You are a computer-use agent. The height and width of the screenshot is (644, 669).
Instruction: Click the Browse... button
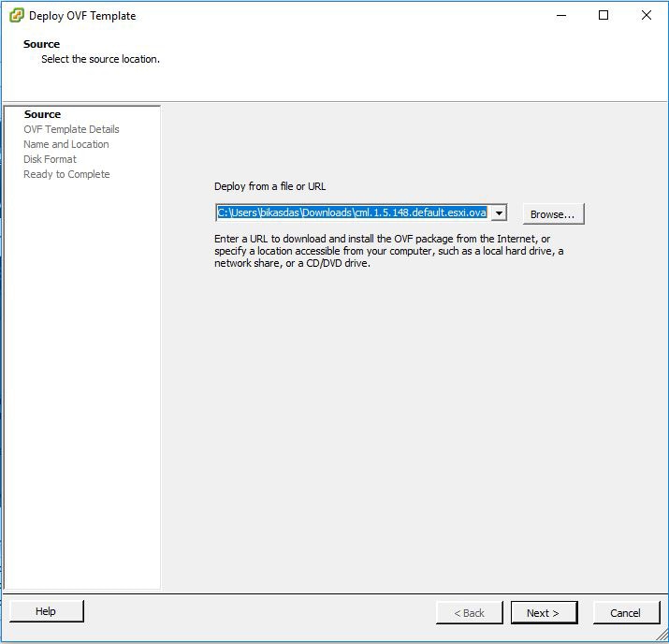[x=553, y=213]
